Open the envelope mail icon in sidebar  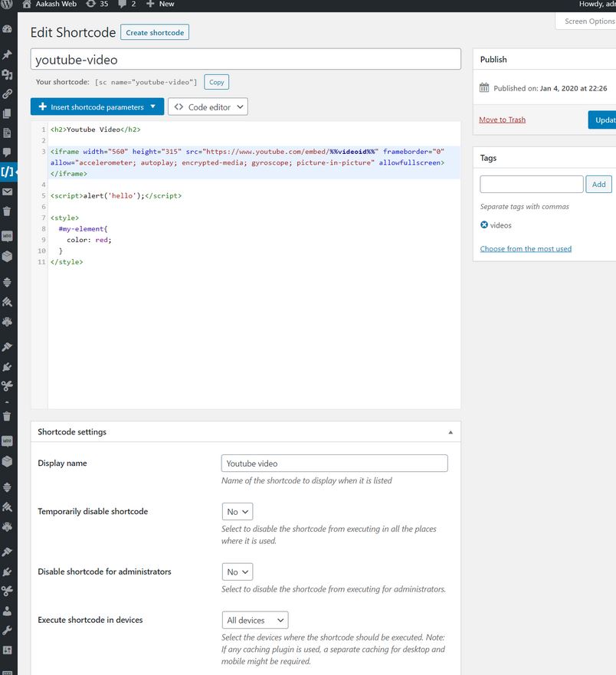tap(8, 192)
